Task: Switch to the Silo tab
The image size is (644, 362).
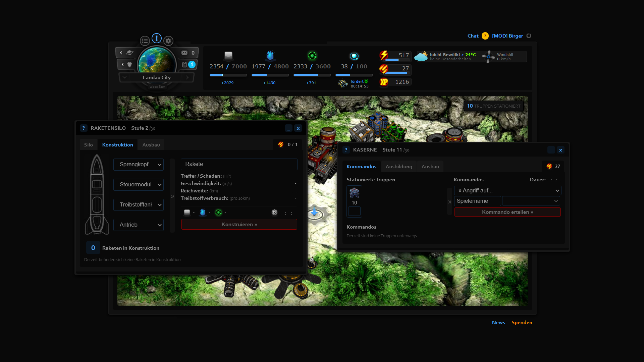Action: tap(89, 145)
